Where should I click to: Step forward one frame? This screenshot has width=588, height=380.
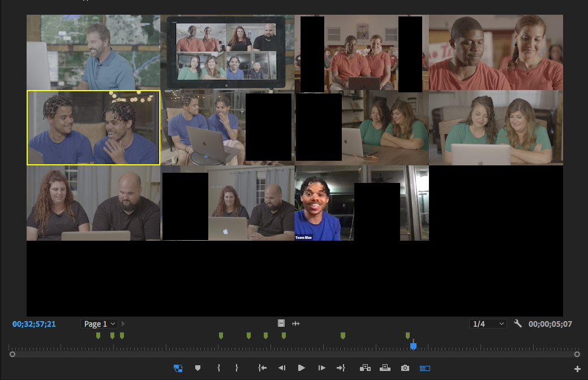322,368
